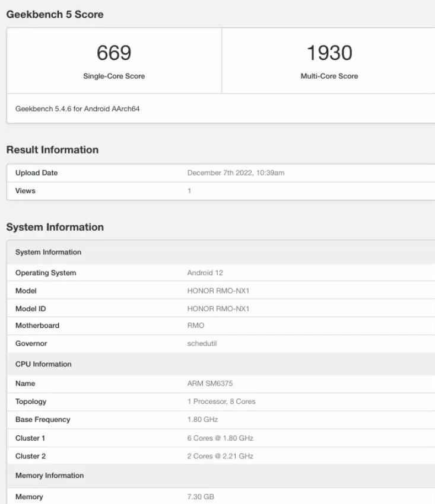
Task: Click the Operating System label
Action: point(46,273)
